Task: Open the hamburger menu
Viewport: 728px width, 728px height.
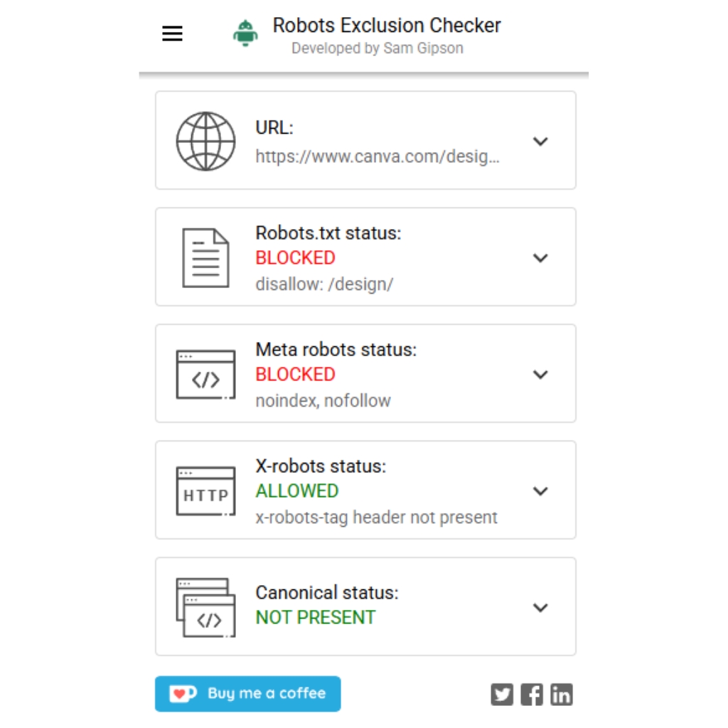Action: [x=173, y=33]
